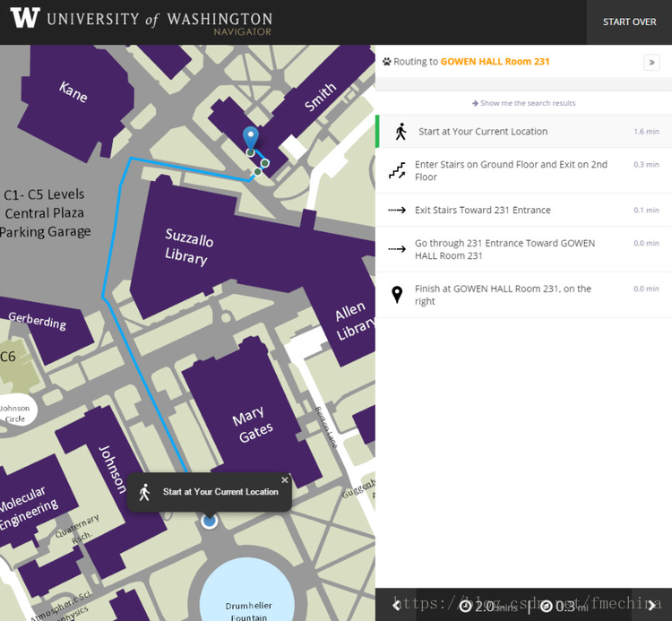Select Go through 231 Entrance step
This screenshot has width=672, height=621.
tap(523, 249)
